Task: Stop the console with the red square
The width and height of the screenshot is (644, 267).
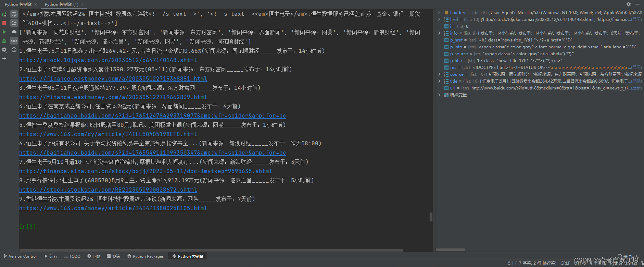Action: click(x=4, y=23)
